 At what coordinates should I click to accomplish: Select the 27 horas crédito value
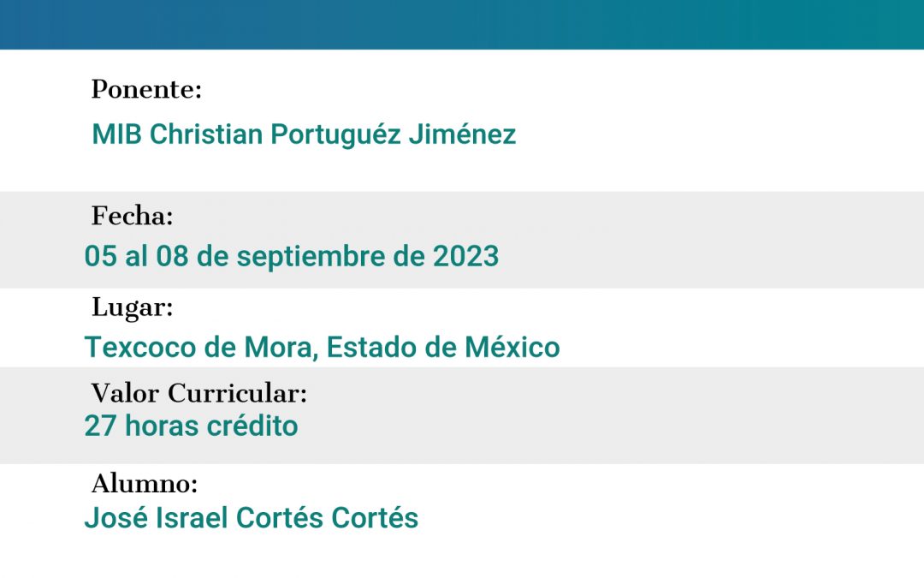coord(191,426)
